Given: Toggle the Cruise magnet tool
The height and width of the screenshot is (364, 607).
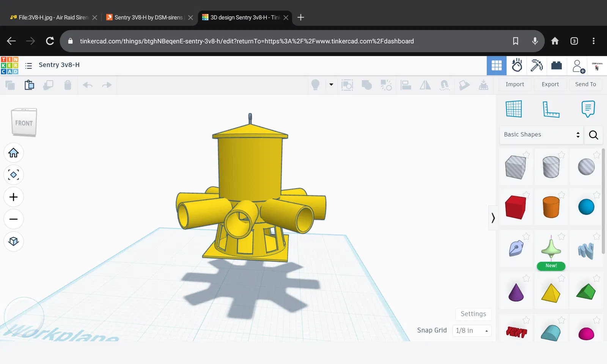Looking at the screenshot, I should [x=445, y=85].
